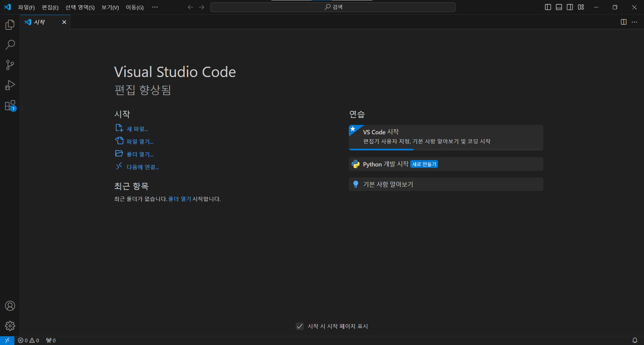The image size is (644, 345).
Task: Split the editor to the right
Action: 624,22
